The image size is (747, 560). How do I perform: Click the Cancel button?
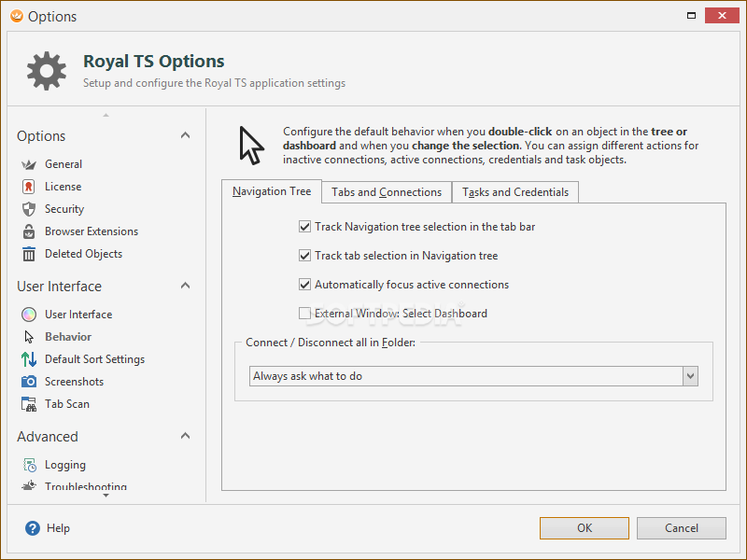682,528
